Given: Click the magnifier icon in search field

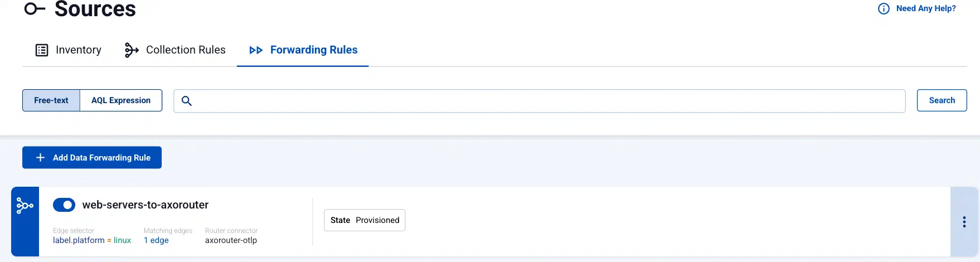Looking at the screenshot, I should tap(187, 101).
